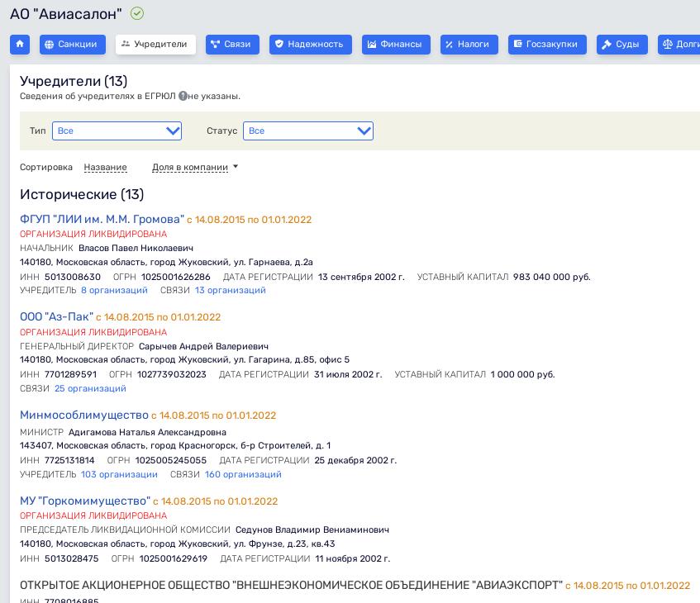This screenshot has width=700, height=603.
Task: Open "103 организации" founder link
Action: coord(119,474)
